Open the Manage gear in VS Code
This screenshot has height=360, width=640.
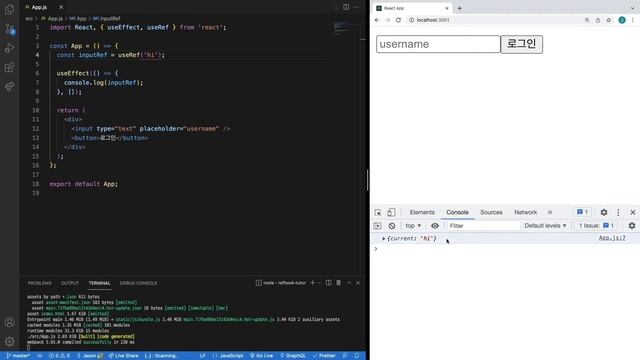tap(9, 341)
